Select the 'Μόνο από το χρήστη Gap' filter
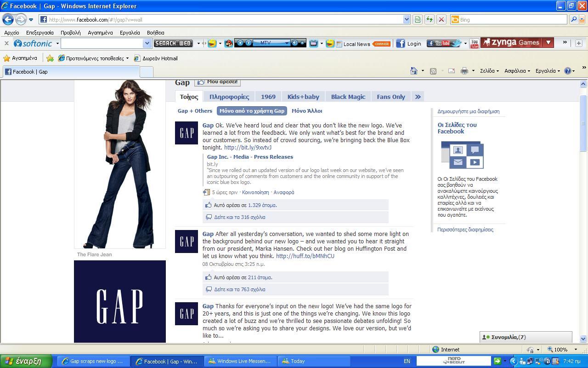588x368 pixels. 252,111
